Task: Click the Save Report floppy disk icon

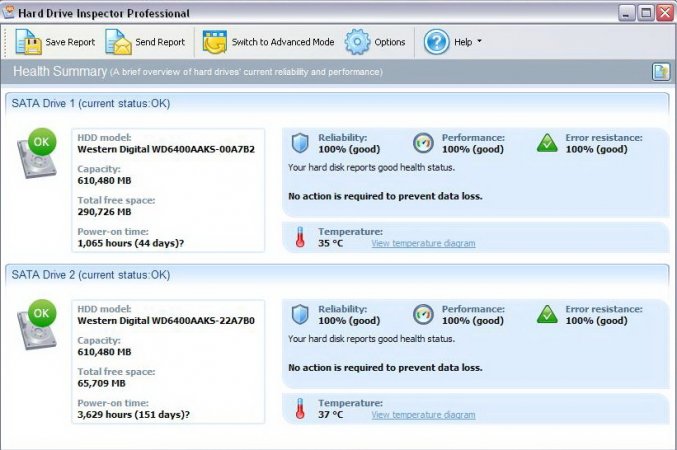Action: point(28,42)
